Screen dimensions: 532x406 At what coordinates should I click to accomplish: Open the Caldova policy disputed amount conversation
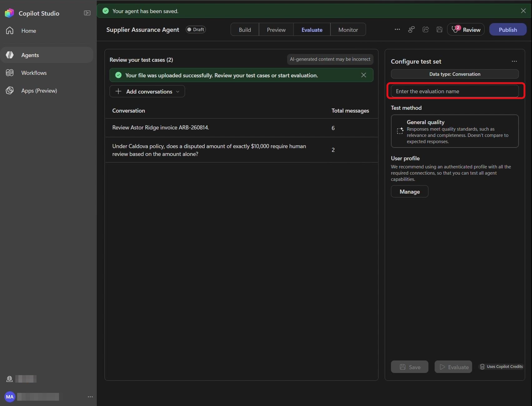coord(241,150)
